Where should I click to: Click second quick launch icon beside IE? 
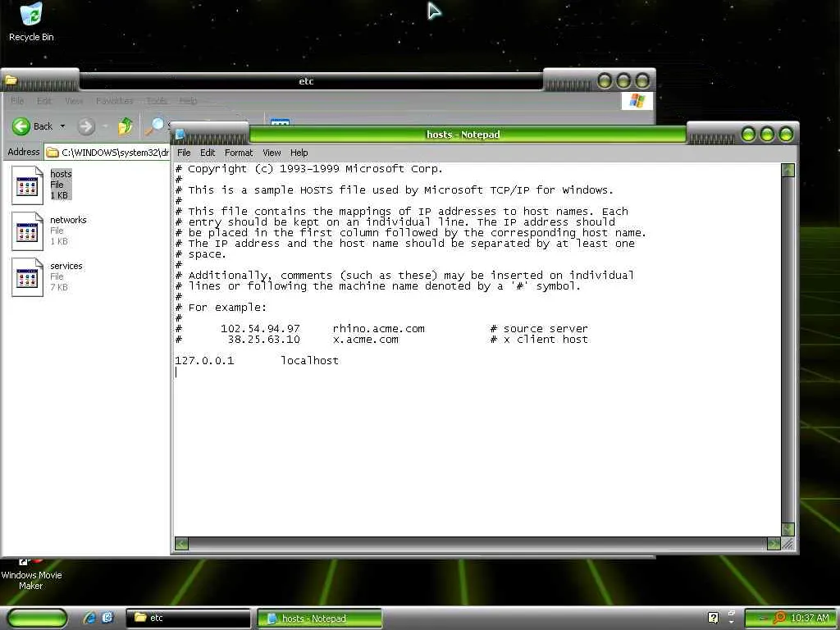tap(107, 618)
